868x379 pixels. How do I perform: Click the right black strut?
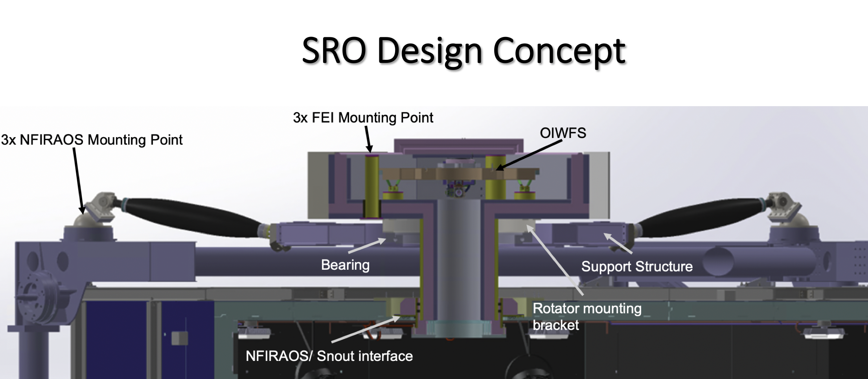[700, 216]
